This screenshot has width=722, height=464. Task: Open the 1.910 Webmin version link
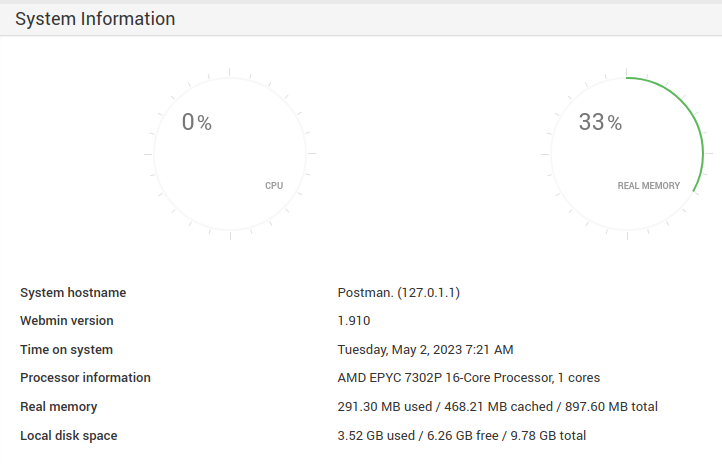click(354, 321)
